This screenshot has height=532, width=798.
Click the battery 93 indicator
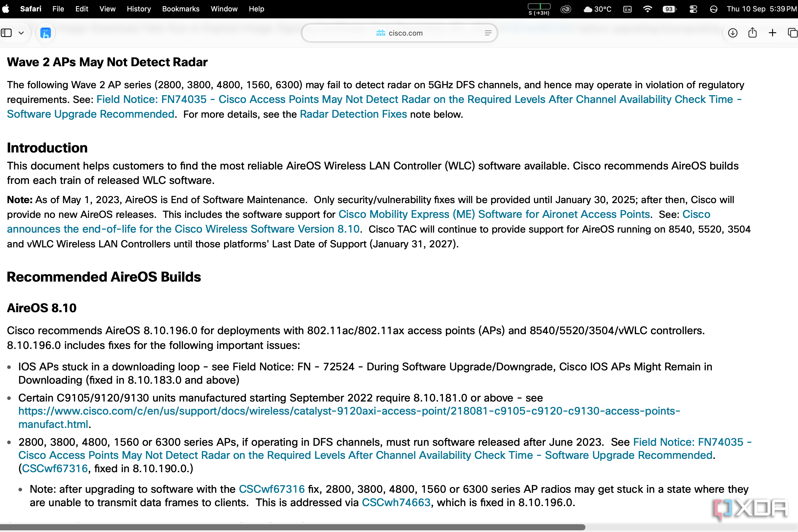tap(669, 9)
